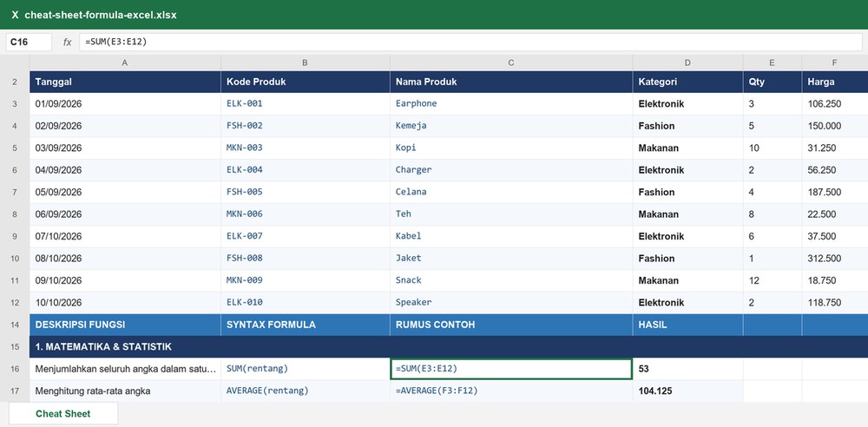
Task: Select row 14 header
Action: [15, 325]
